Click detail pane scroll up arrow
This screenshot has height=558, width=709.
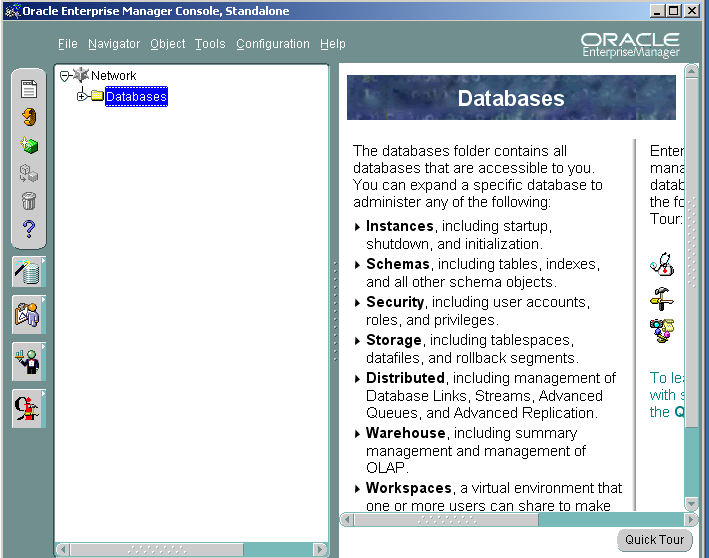coord(691,71)
